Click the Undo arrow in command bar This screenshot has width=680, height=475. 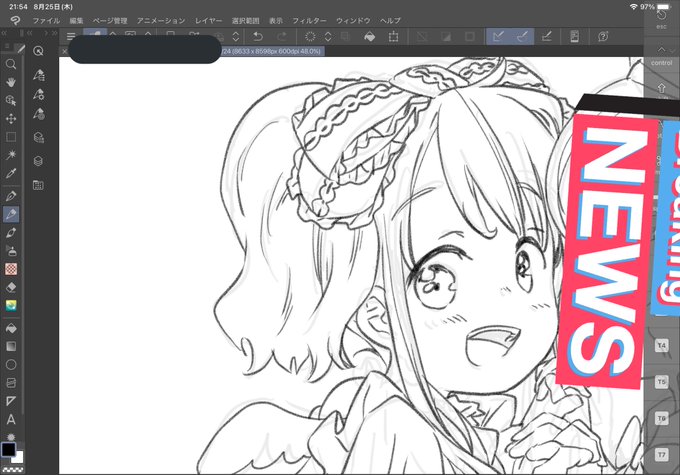[x=258, y=36]
